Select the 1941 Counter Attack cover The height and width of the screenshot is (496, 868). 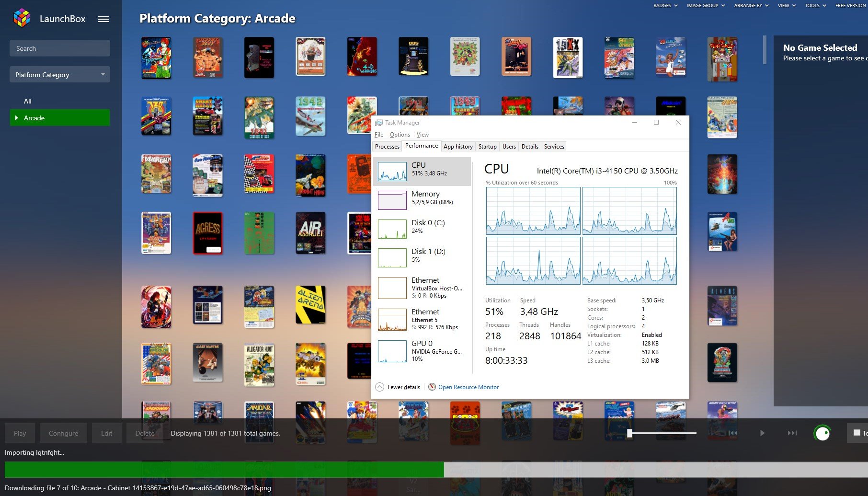(259, 118)
